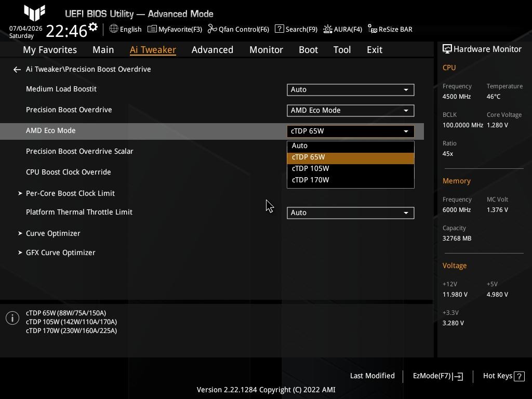Go to the Boot tab
This screenshot has width=532, height=399.
click(308, 50)
